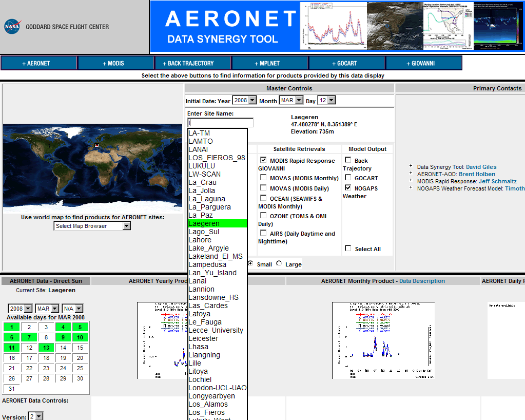The width and height of the screenshot is (525, 420).
Task: Open the initial date Day dropdown
Action: pyautogui.click(x=326, y=101)
